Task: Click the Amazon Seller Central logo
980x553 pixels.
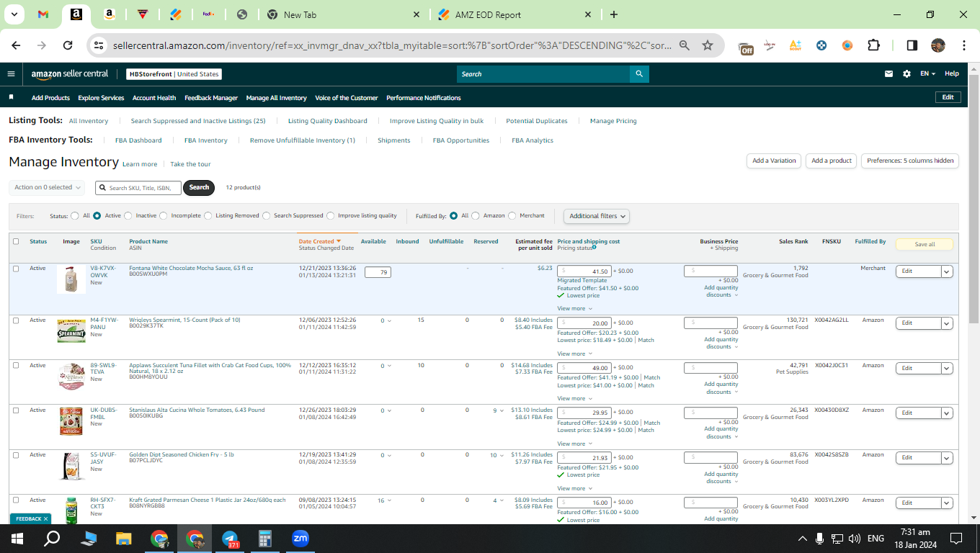Action: (x=70, y=73)
